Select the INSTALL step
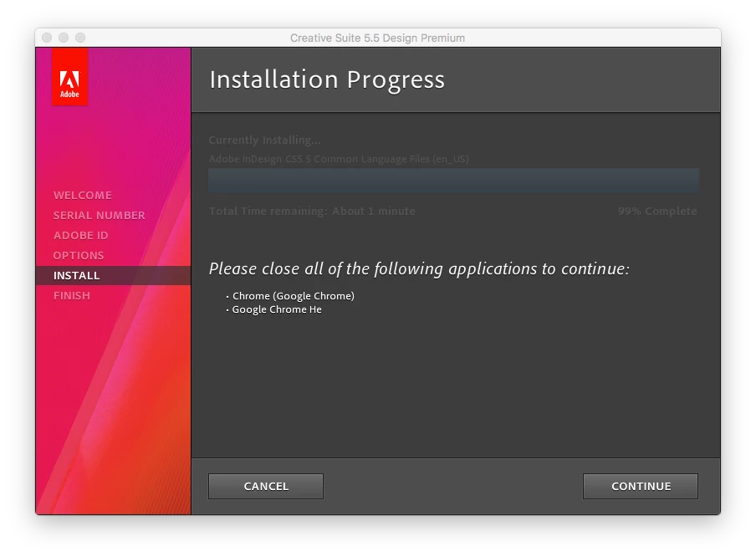The height and width of the screenshot is (557, 756). (x=113, y=275)
